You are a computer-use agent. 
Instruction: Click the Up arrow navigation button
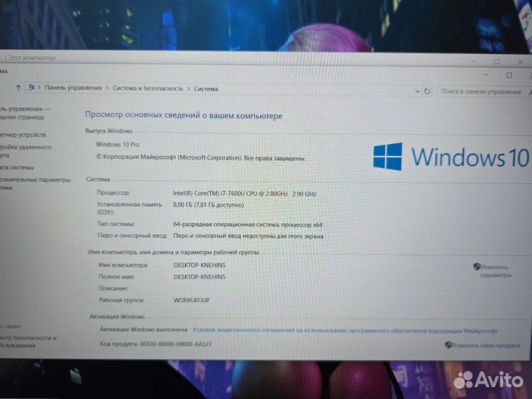coord(18,88)
